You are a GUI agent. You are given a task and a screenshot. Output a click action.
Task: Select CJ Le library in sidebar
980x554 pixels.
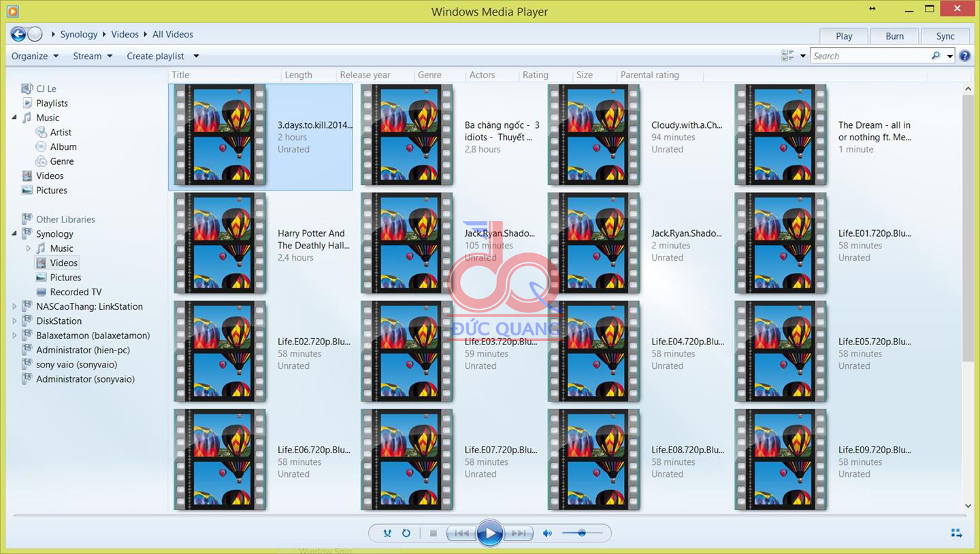click(x=46, y=88)
